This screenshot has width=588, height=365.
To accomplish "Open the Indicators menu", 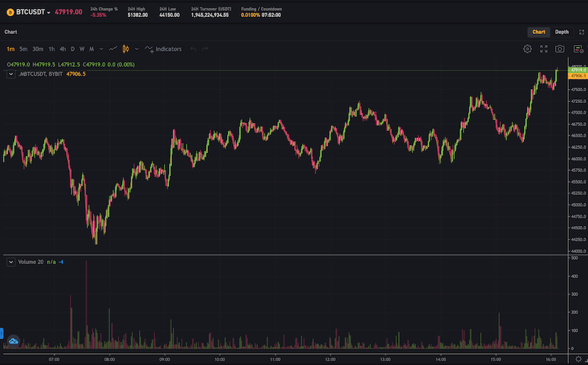I will pyautogui.click(x=163, y=49).
